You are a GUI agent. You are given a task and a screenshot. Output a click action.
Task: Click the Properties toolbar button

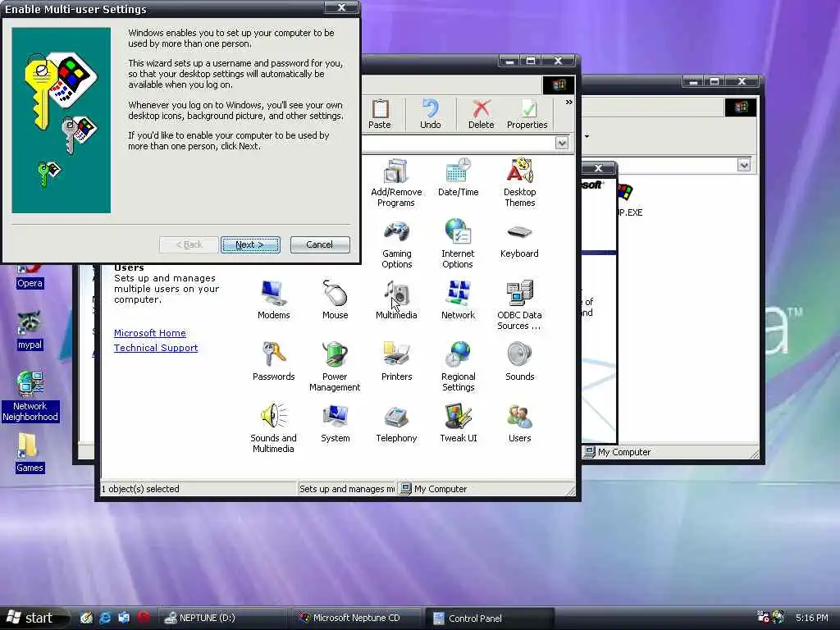pos(527,114)
